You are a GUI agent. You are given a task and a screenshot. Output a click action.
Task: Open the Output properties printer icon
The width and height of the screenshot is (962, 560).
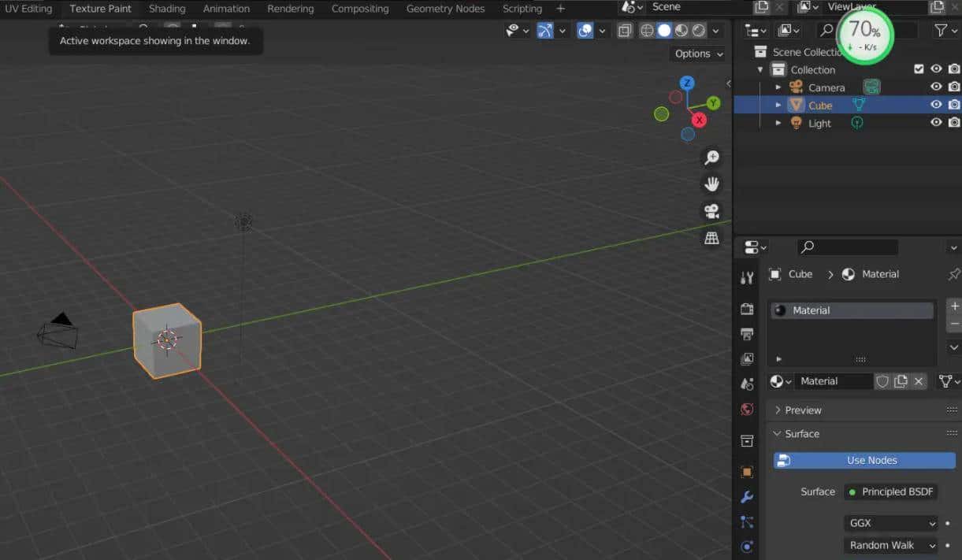click(x=747, y=334)
